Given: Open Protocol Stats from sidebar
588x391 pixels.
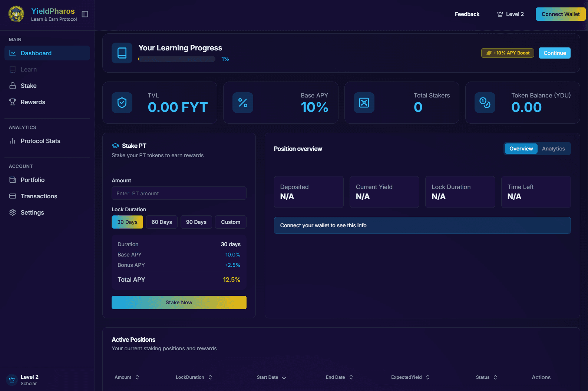Looking at the screenshot, I should 47,141.
